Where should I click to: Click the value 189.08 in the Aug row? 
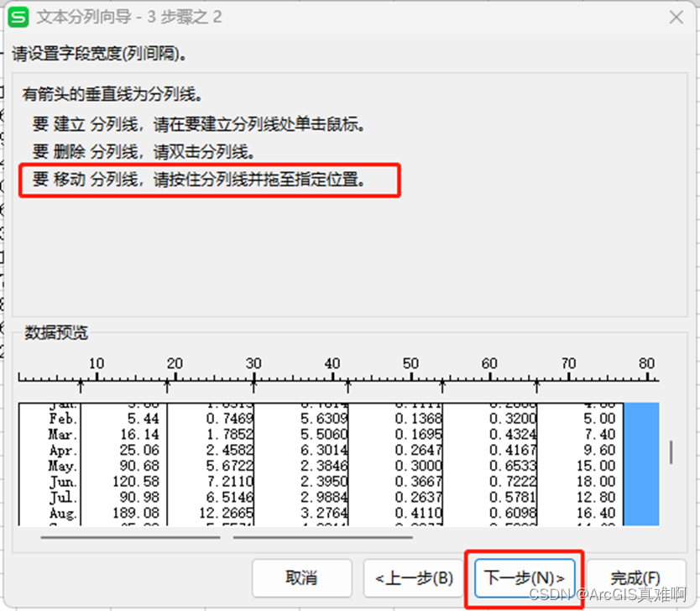[136, 513]
